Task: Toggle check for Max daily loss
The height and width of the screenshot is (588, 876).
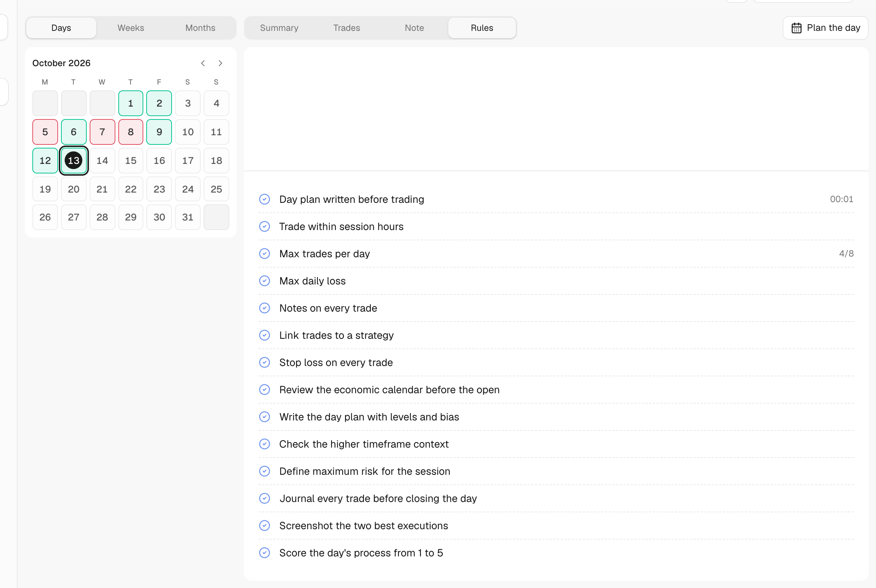Action: tap(265, 281)
